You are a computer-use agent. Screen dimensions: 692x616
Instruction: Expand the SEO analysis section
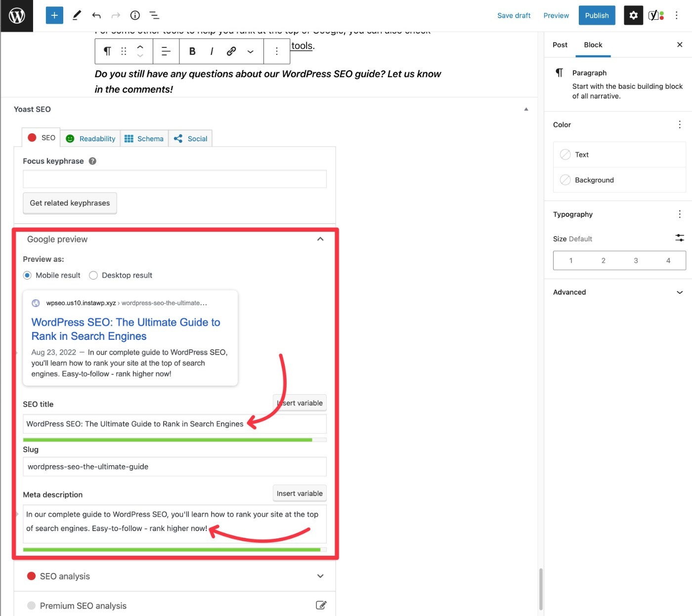[x=320, y=576]
